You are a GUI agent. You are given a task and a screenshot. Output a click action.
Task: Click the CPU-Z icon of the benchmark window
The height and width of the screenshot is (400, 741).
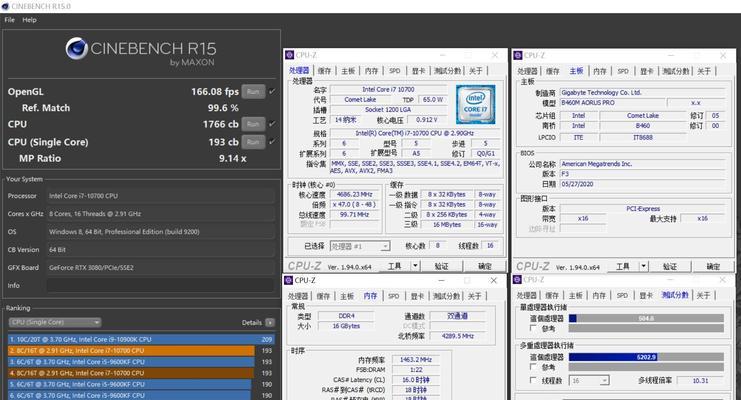pyautogui.click(x=517, y=279)
